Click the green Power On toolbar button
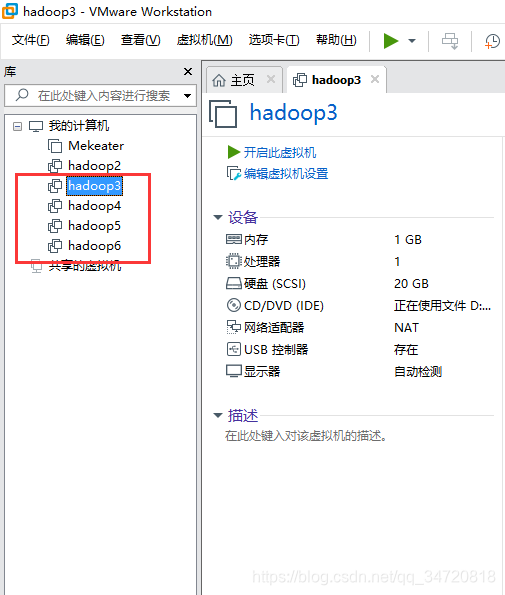The width and height of the screenshot is (505, 595). [x=390, y=41]
